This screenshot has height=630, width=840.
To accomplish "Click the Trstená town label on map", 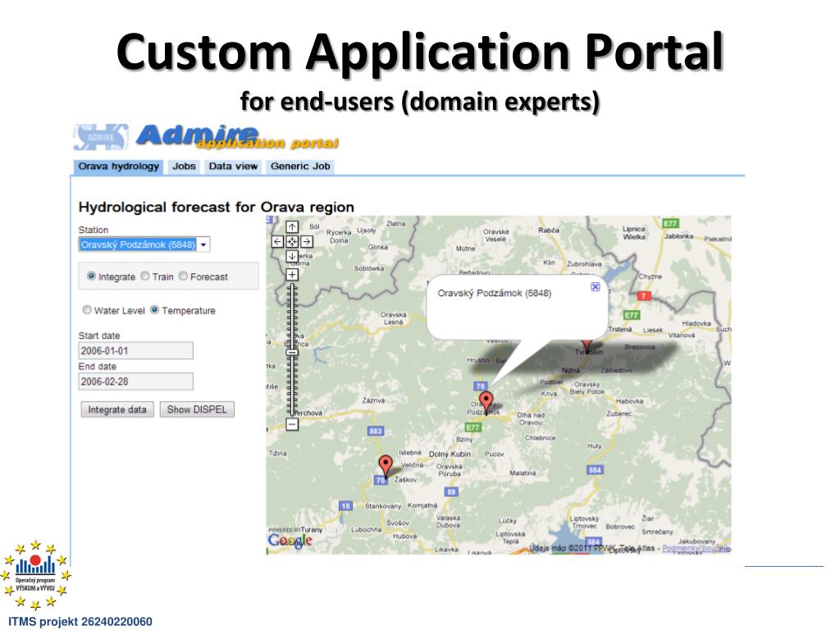I will pyautogui.click(x=620, y=330).
